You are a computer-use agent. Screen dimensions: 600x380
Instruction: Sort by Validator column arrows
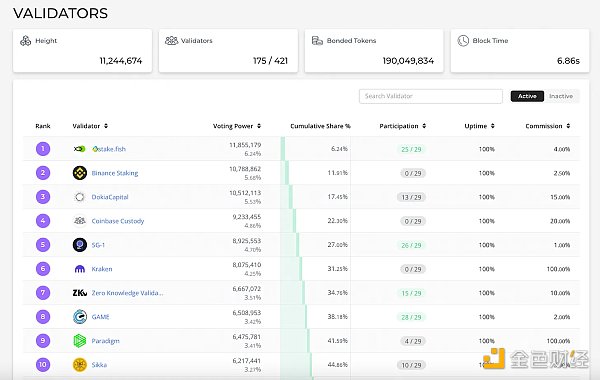(x=106, y=126)
